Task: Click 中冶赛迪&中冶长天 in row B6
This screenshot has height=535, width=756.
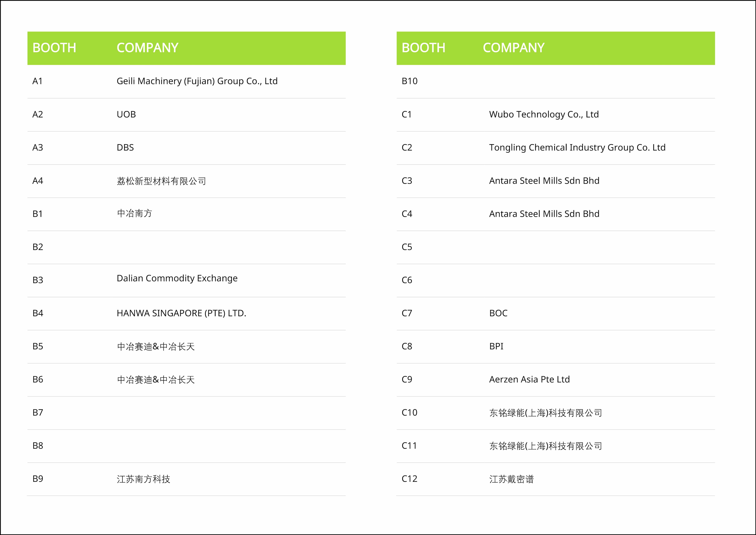Action: 156,380
